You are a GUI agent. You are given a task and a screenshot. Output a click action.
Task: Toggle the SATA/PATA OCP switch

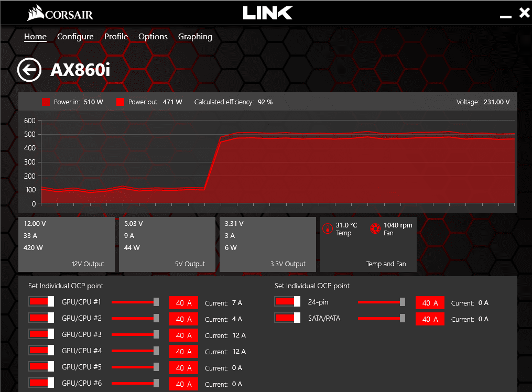287,318
